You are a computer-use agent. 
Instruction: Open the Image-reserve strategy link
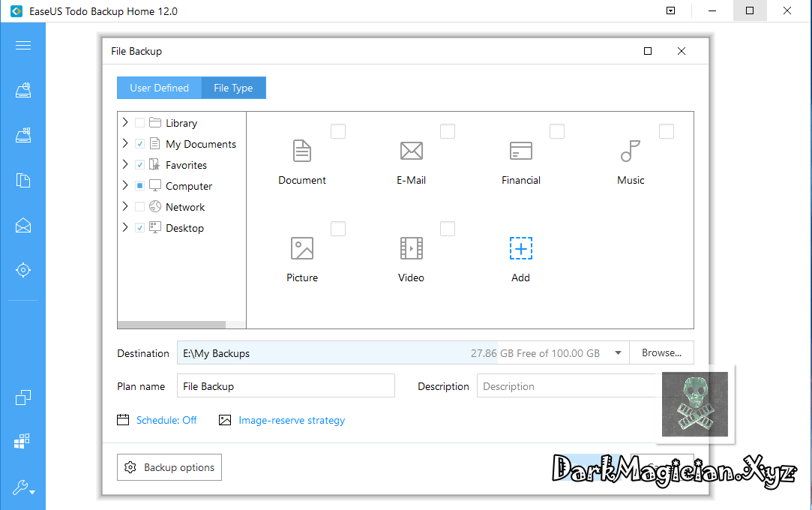pos(292,421)
